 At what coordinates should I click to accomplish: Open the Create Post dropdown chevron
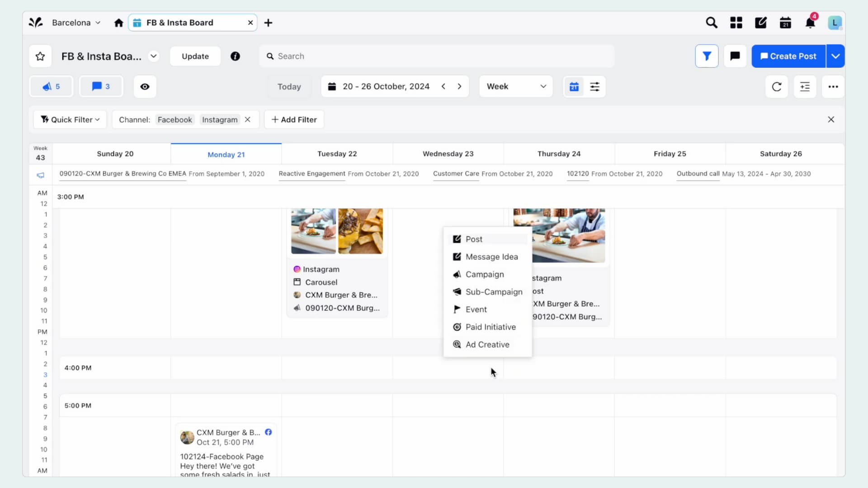pyautogui.click(x=835, y=56)
